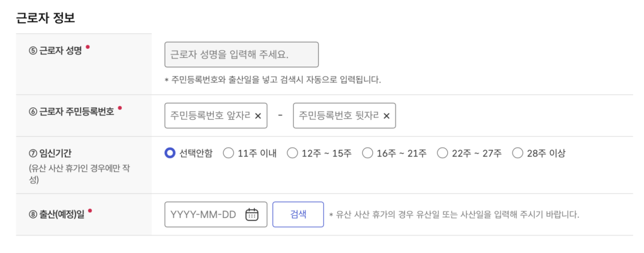Select 28주 이상 radio button
The height and width of the screenshot is (253, 644).
(x=518, y=153)
